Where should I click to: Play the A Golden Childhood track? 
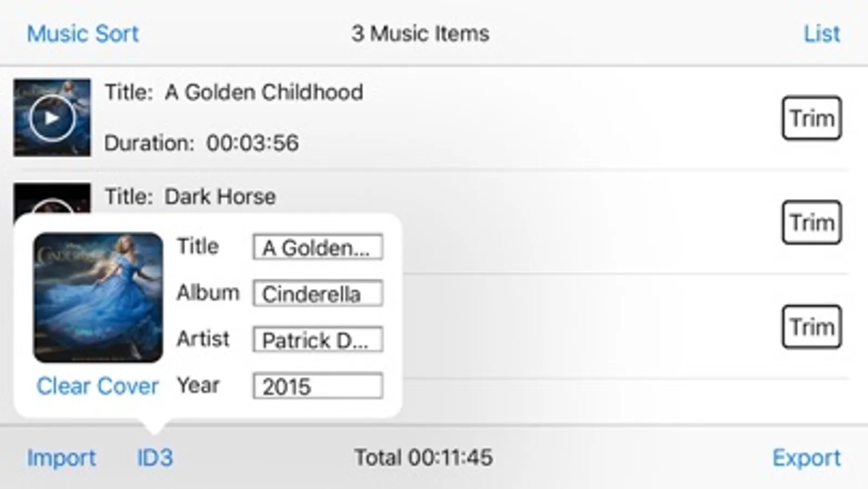click(52, 118)
